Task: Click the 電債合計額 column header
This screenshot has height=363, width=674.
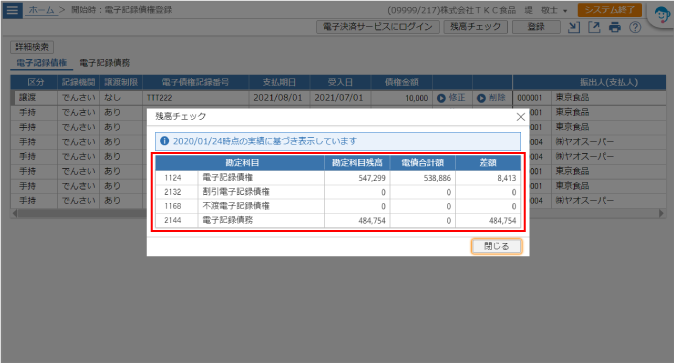Action: 423,163
